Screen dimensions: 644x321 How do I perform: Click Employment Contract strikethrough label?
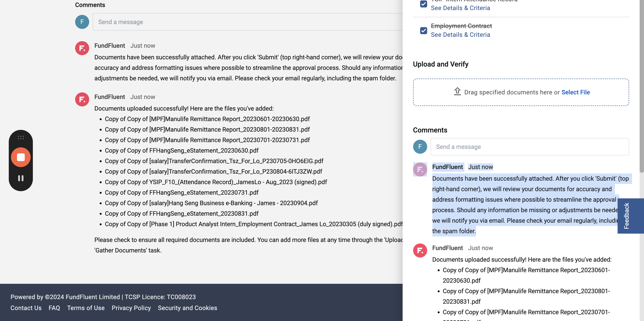(461, 26)
